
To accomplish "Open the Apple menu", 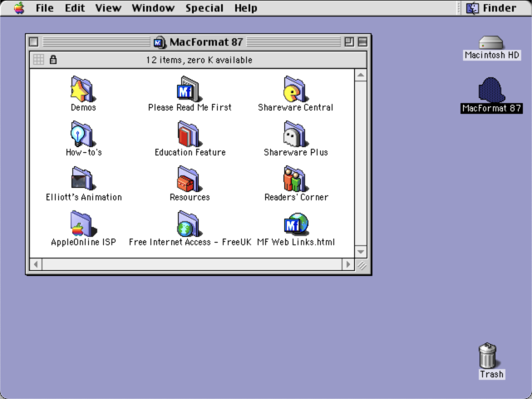I will click(19, 7).
